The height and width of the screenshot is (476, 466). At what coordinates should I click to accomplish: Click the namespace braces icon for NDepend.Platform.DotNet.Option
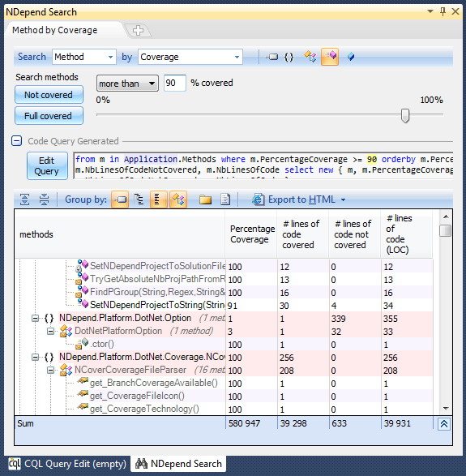pyautogui.click(x=49, y=318)
